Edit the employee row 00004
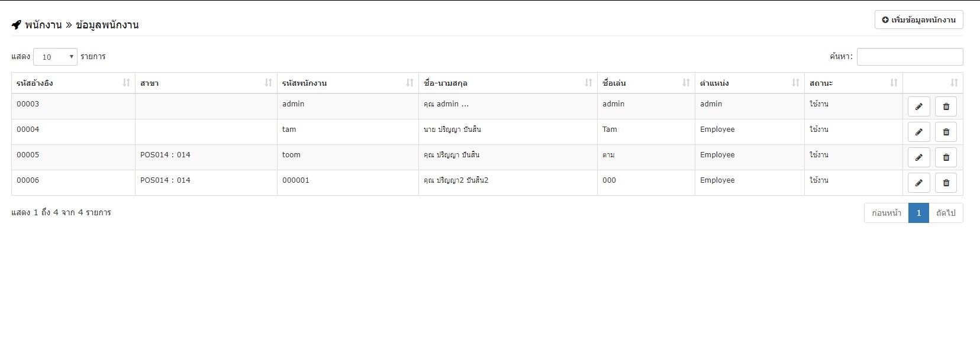Screen dimensions: 980x356 [x=918, y=132]
